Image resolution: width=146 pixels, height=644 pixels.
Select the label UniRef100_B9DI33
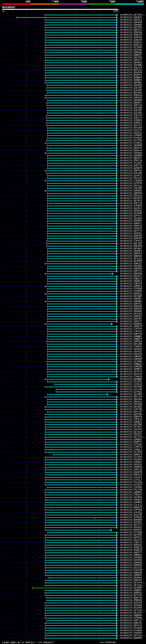pyautogui.click(x=131, y=45)
